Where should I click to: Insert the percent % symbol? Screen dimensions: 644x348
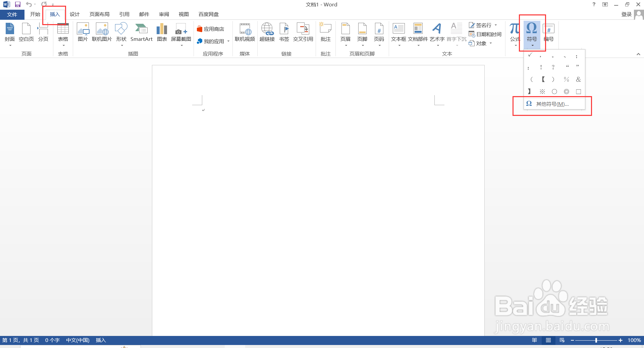(x=566, y=79)
